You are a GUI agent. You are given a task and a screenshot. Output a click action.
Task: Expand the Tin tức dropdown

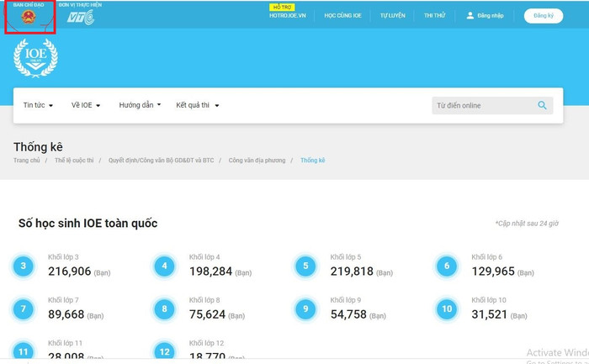[x=38, y=106]
